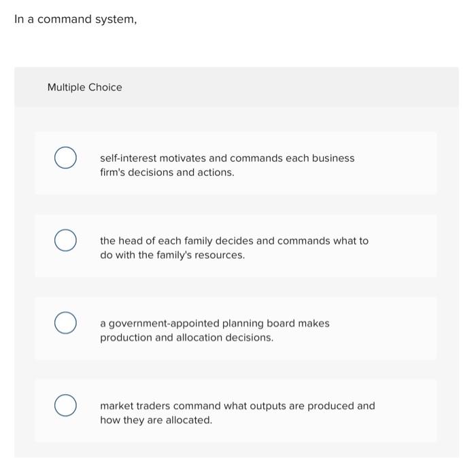The image size is (476, 458).
Task: Click the 'Multiple Choice' header label
Action: pyautogui.click(x=84, y=87)
